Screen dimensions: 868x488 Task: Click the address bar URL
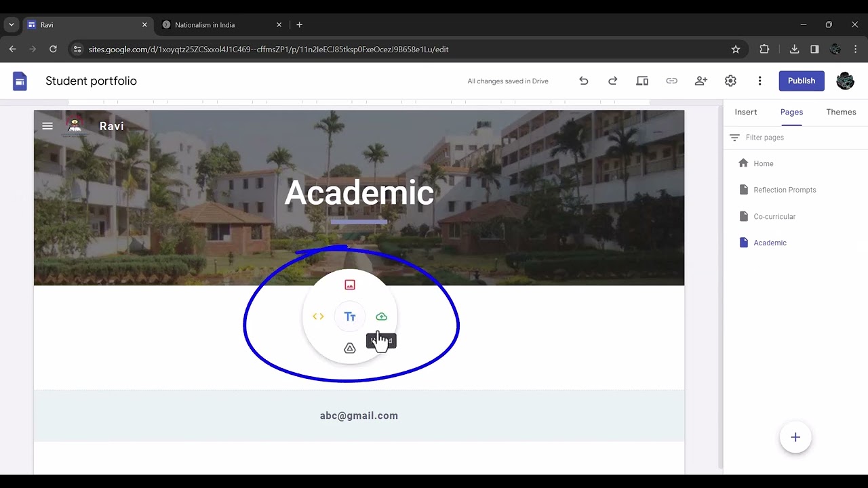point(269,49)
